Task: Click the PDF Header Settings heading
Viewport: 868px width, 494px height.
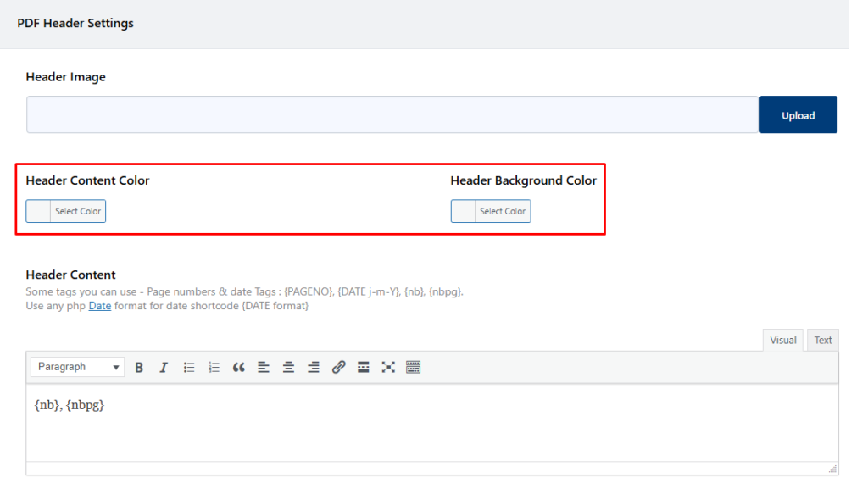Action: click(75, 23)
